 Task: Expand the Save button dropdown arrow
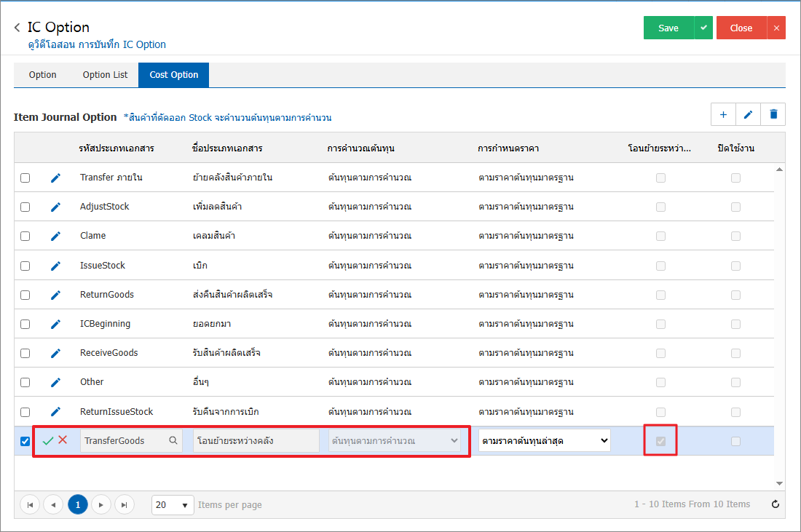pos(703,28)
